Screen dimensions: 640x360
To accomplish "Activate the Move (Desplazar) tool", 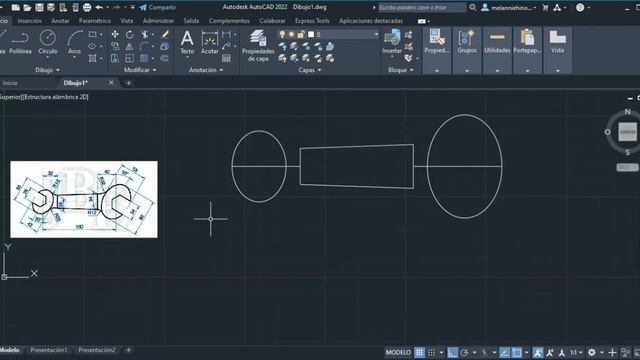I will coord(115,35).
